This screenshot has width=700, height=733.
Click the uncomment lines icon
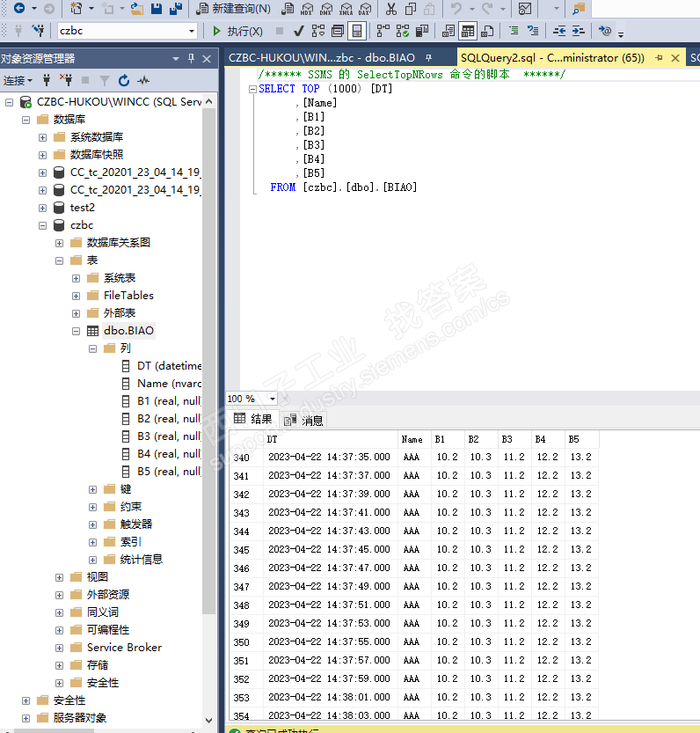(533, 31)
